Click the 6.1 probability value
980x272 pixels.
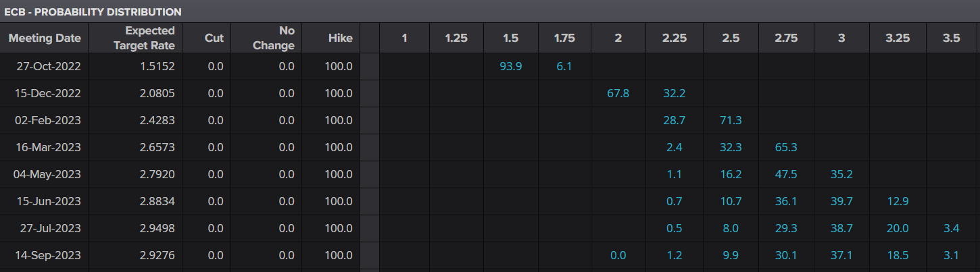tap(564, 66)
